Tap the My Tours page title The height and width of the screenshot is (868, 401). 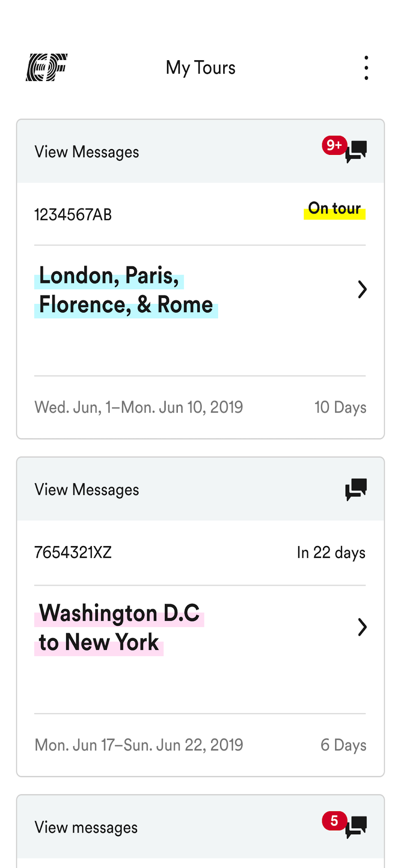click(x=200, y=68)
